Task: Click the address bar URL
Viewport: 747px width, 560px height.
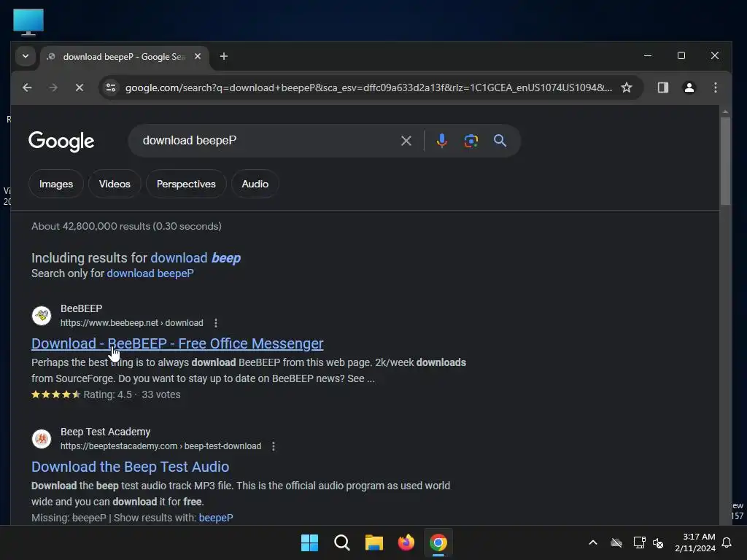Action: (368, 87)
